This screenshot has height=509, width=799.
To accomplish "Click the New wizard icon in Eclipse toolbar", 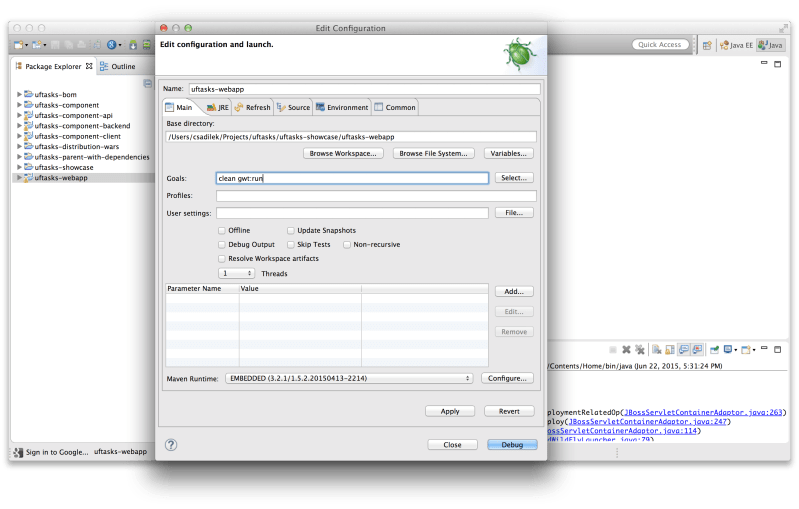I will (x=18, y=45).
